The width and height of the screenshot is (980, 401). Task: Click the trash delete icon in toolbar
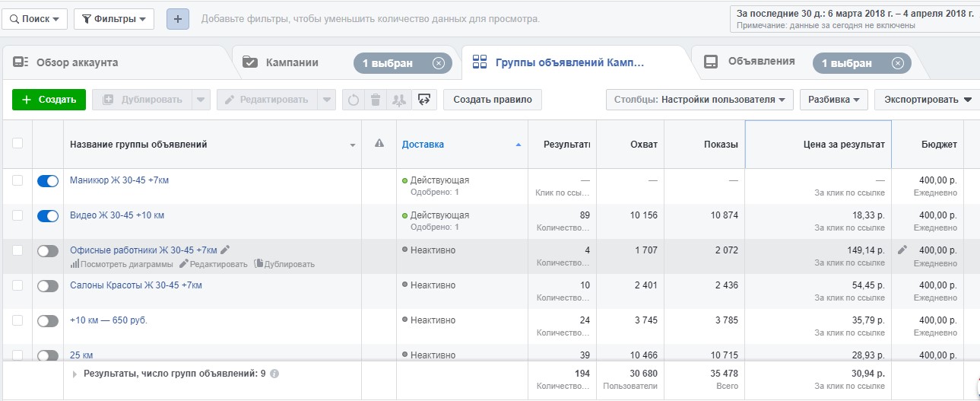point(376,100)
